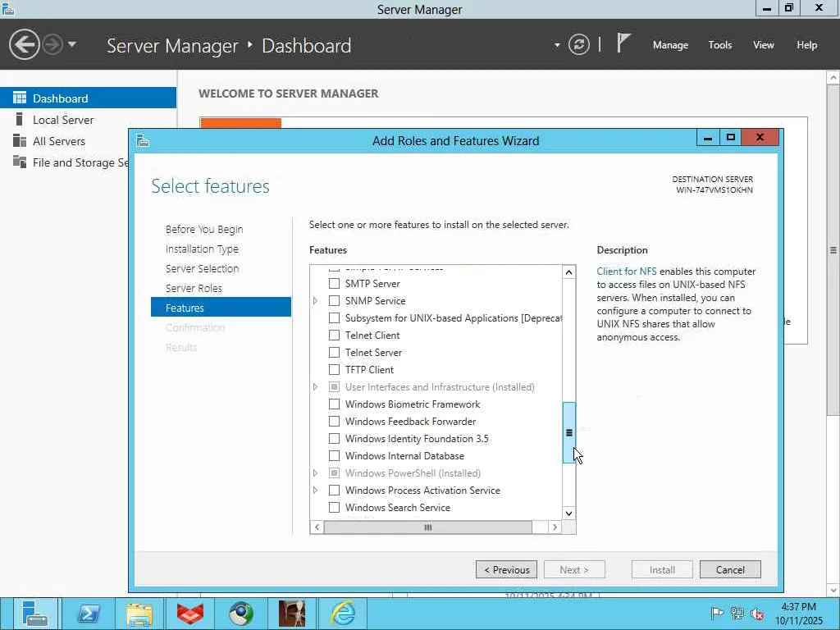Click the refresh icon in Server Manager header
The width and height of the screenshot is (840, 630).
579,44
